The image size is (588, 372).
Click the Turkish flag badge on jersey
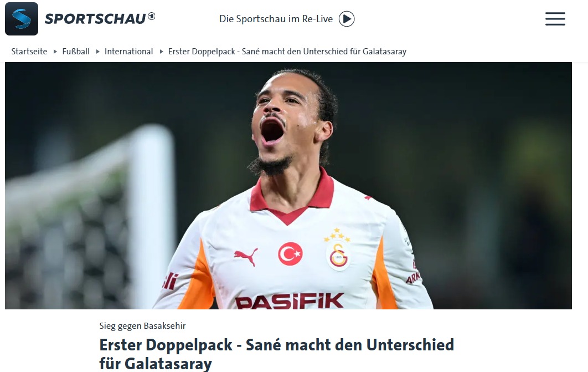pos(290,254)
